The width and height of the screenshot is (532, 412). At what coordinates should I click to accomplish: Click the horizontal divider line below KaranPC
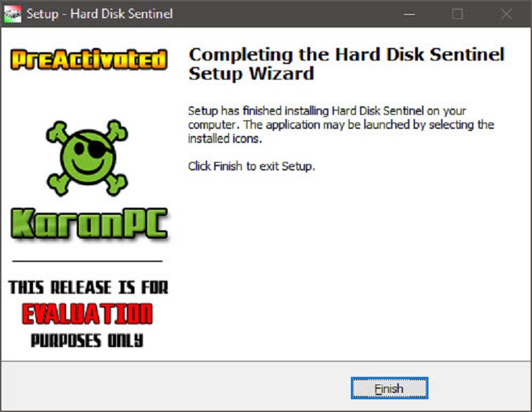pyautogui.click(x=87, y=261)
